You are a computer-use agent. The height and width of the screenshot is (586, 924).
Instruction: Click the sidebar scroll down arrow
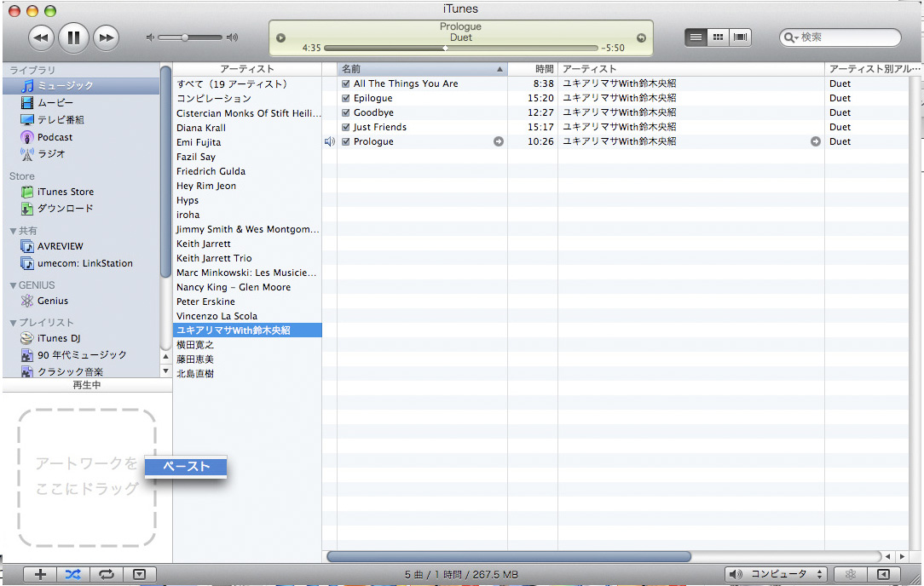tap(165, 371)
